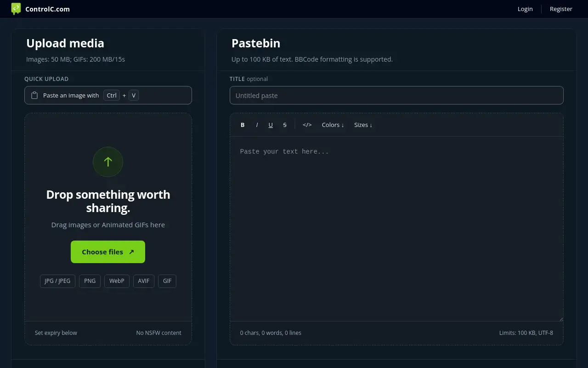Viewport: 588px width, 368px height.
Task: Click the ControlC.com logo icon
Action: point(16,9)
